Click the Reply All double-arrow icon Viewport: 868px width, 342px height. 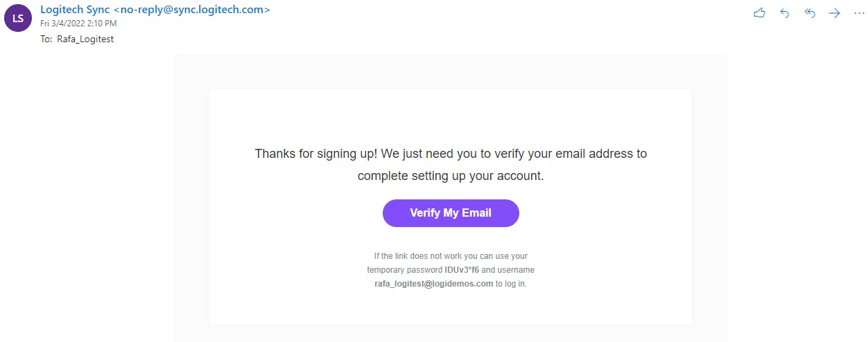809,13
